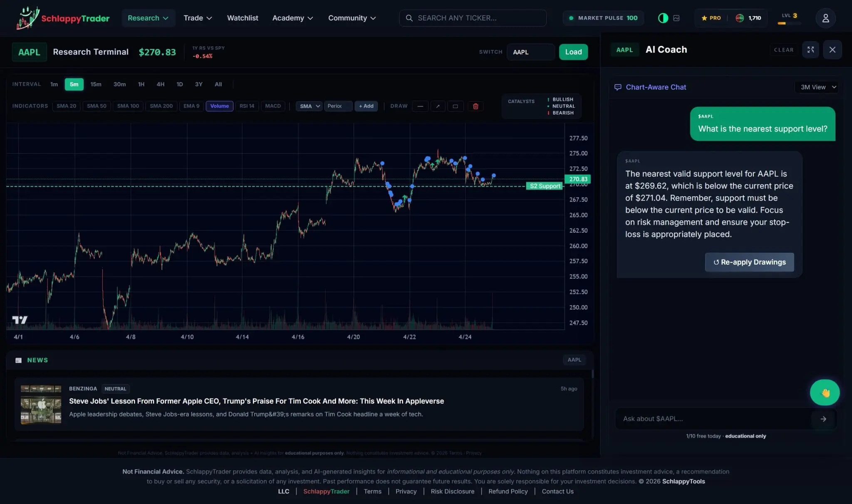Click Re-apply Drawings button
Viewport: 852px width, 504px height.
[749, 262]
